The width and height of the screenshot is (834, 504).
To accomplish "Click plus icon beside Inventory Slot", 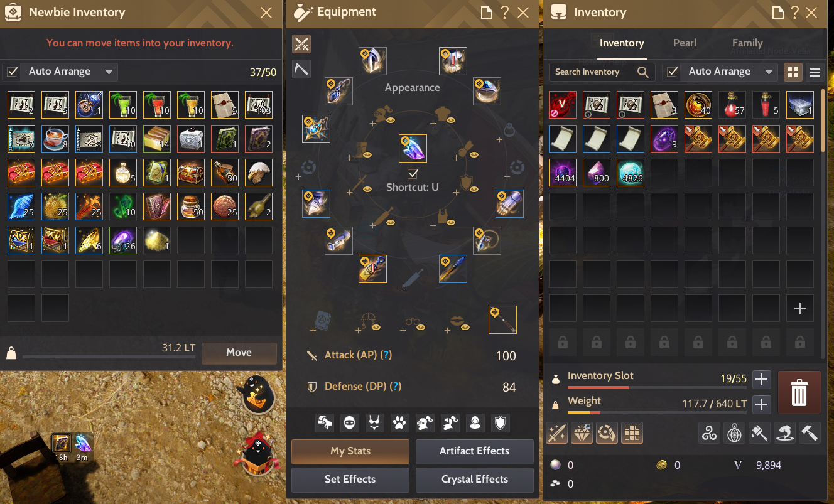I will pyautogui.click(x=761, y=379).
